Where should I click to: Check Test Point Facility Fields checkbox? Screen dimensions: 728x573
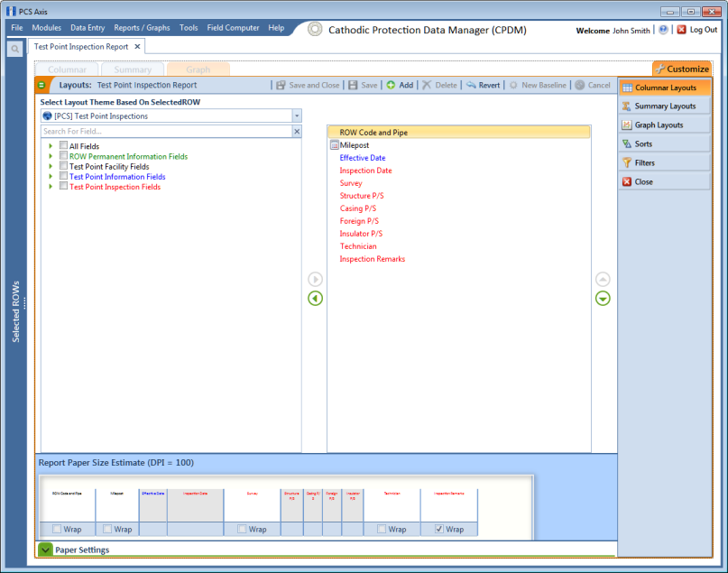tap(64, 166)
